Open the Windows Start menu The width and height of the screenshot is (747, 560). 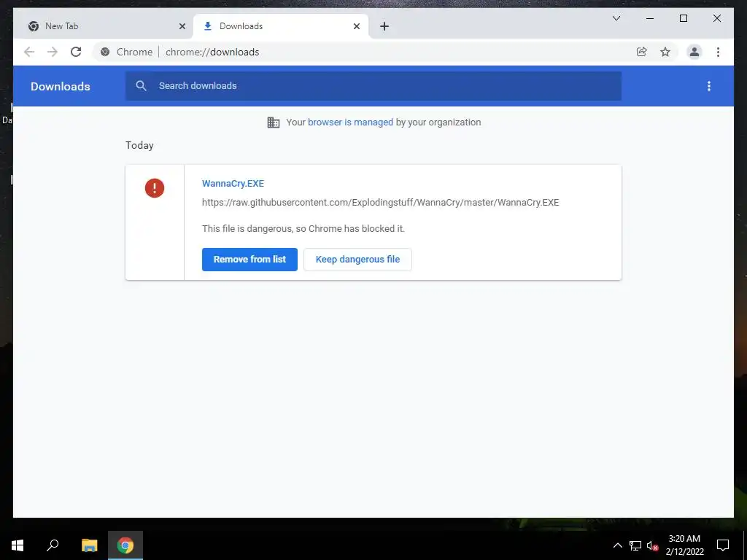[18, 545]
